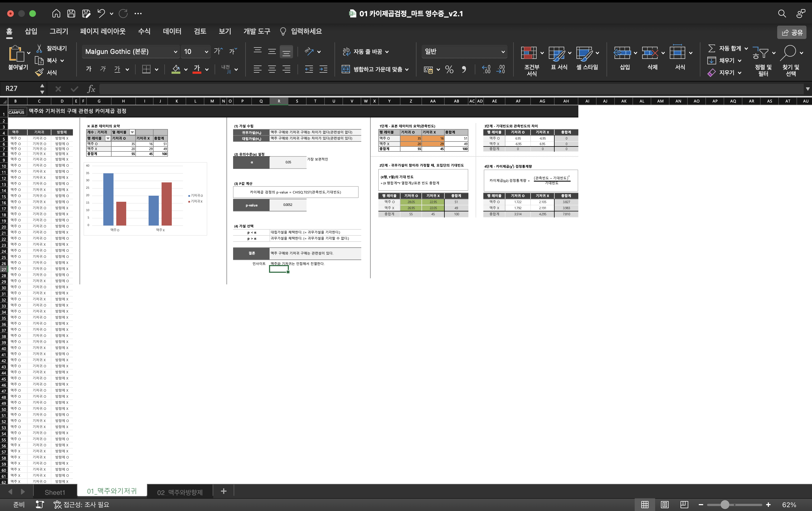Click the increase indent icon
The height and width of the screenshot is (511, 812).
pos(323,70)
